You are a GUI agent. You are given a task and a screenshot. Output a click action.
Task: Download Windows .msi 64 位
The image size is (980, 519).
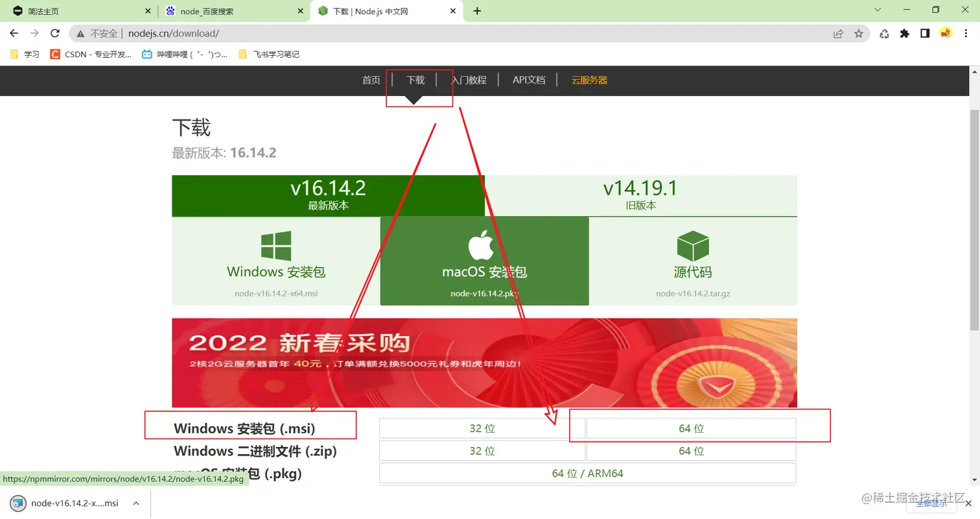pos(691,428)
